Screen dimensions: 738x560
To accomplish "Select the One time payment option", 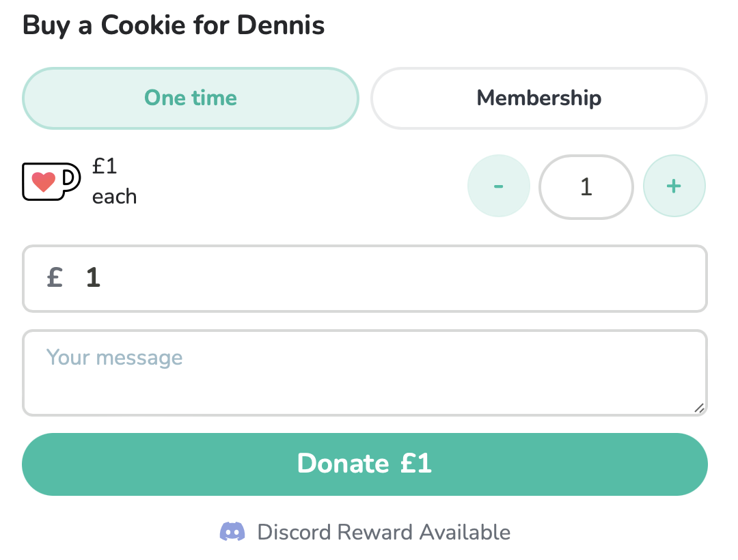I will coord(191,98).
